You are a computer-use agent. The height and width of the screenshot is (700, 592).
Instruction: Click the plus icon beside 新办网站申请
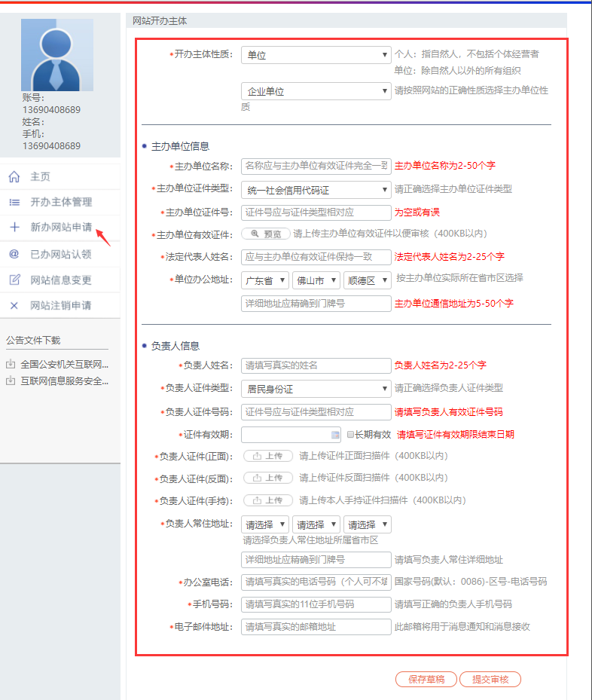point(14,228)
